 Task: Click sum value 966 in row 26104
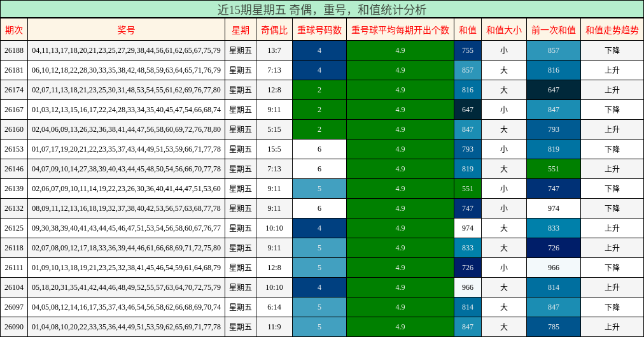pyautogui.click(x=467, y=287)
